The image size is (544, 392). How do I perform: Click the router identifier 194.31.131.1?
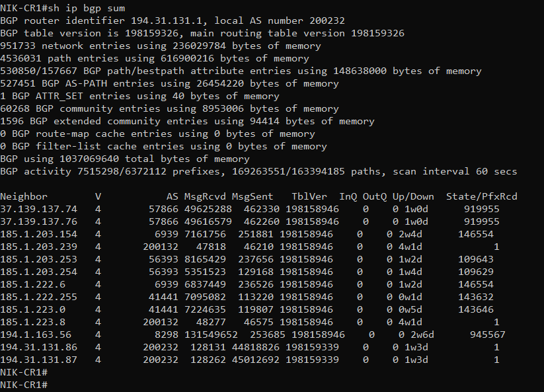click(x=166, y=20)
